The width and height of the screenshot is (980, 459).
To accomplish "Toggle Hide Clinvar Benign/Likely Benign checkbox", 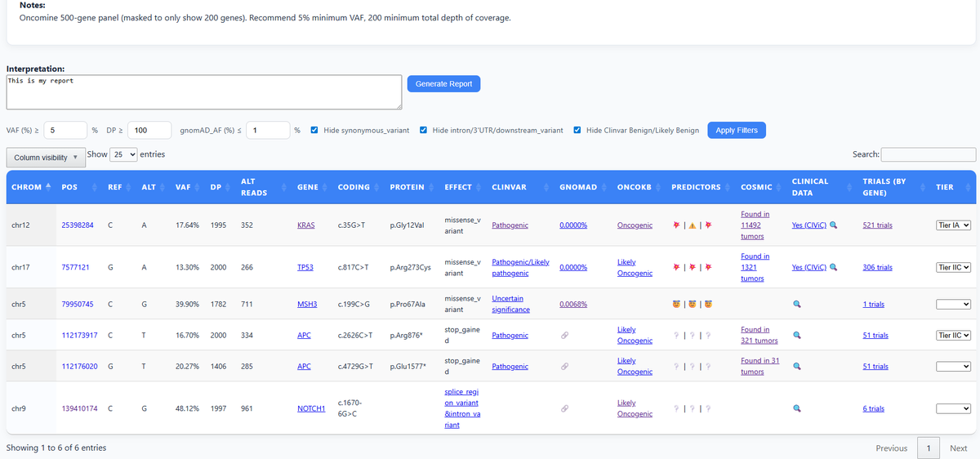I will [577, 130].
